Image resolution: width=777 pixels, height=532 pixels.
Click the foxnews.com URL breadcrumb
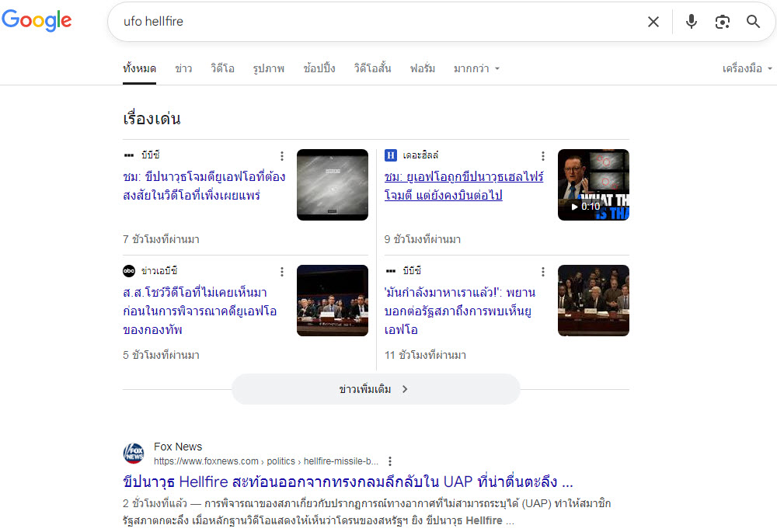(266, 461)
